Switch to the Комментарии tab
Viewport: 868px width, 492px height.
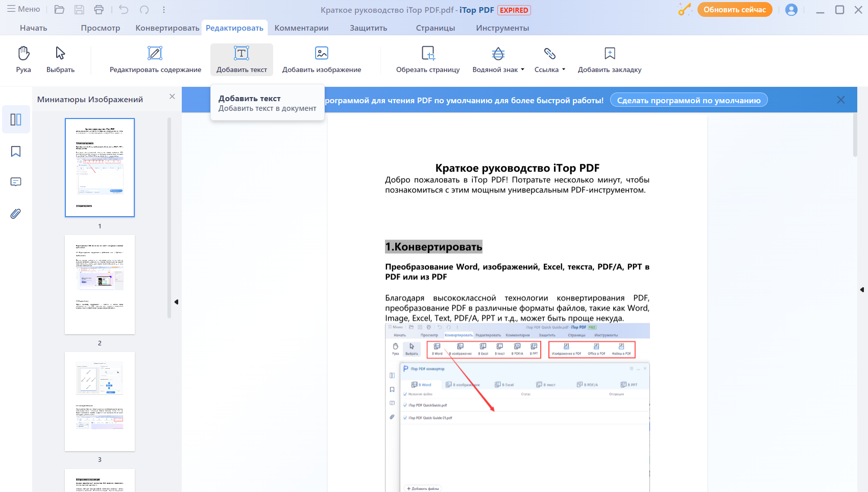coord(302,28)
